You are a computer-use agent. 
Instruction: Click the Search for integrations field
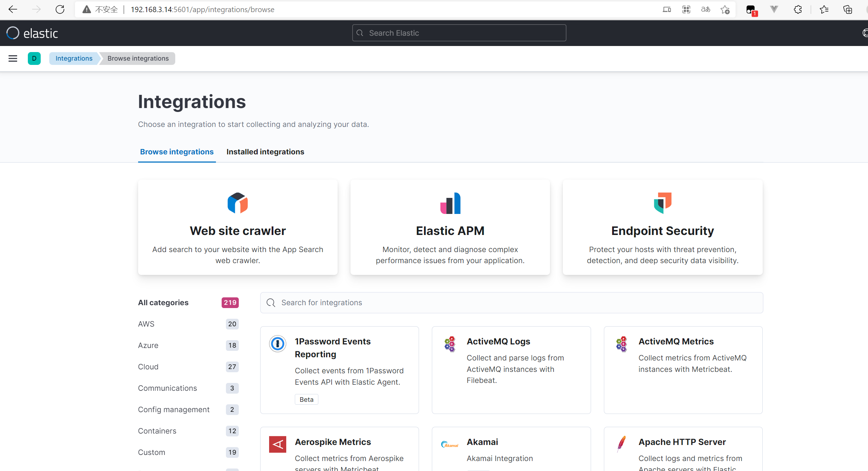tap(511, 303)
